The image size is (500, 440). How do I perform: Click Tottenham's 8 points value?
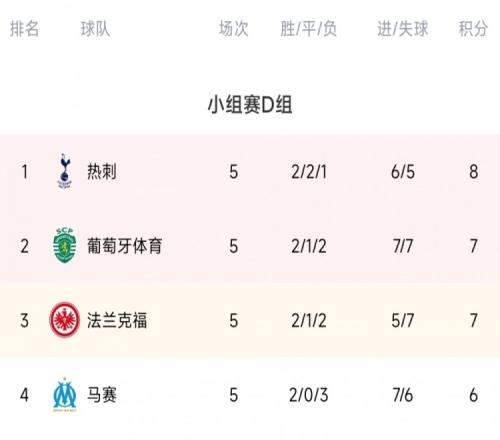point(474,172)
